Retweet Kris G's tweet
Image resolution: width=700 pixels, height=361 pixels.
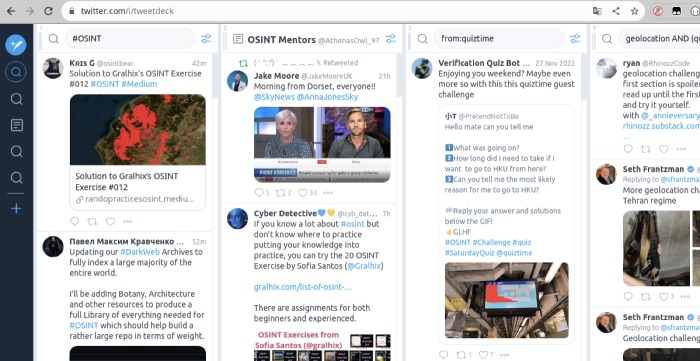pyautogui.click(x=92, y=221)
